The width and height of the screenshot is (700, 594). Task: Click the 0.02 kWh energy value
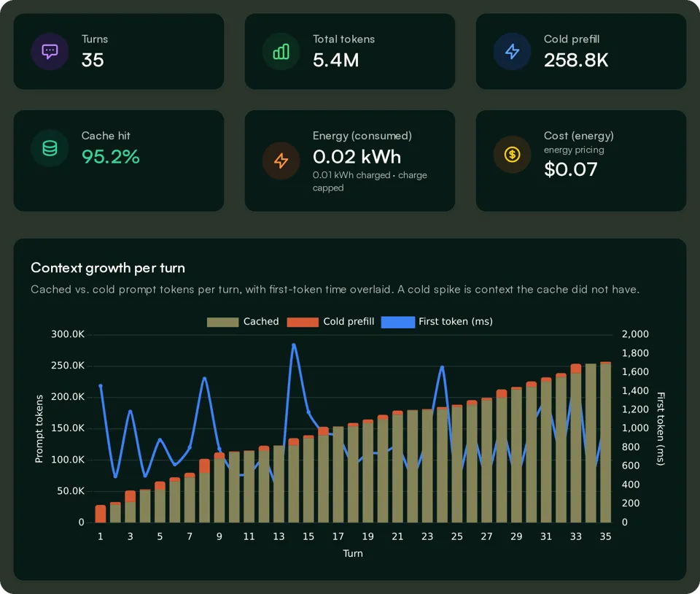point(357,157)
